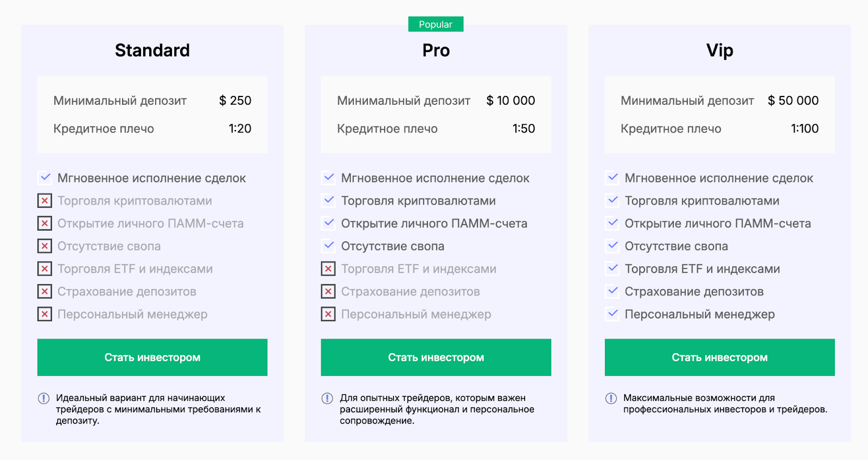
Task: Click the red X beside 'Торговля криптовалютами' in Standard
Action: [44, 200]
